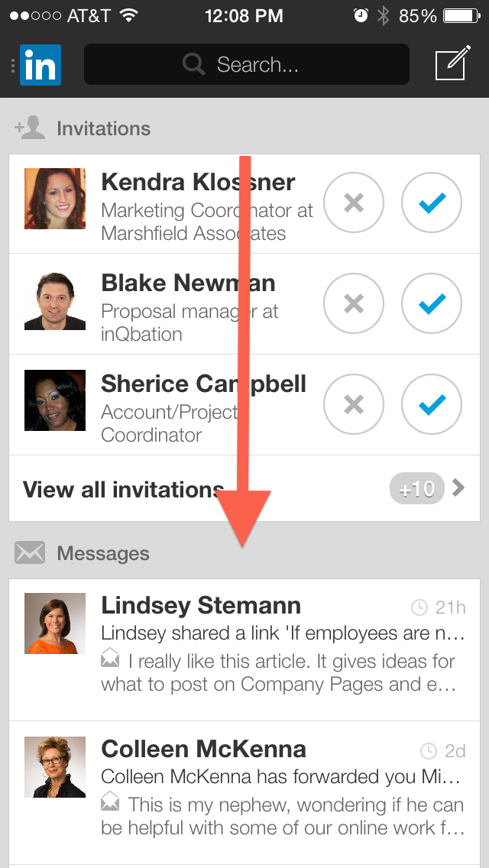Tap the search magnifier icon
Image resolution: width=489 pixels, height=868 pixels.
pos(195,65)
